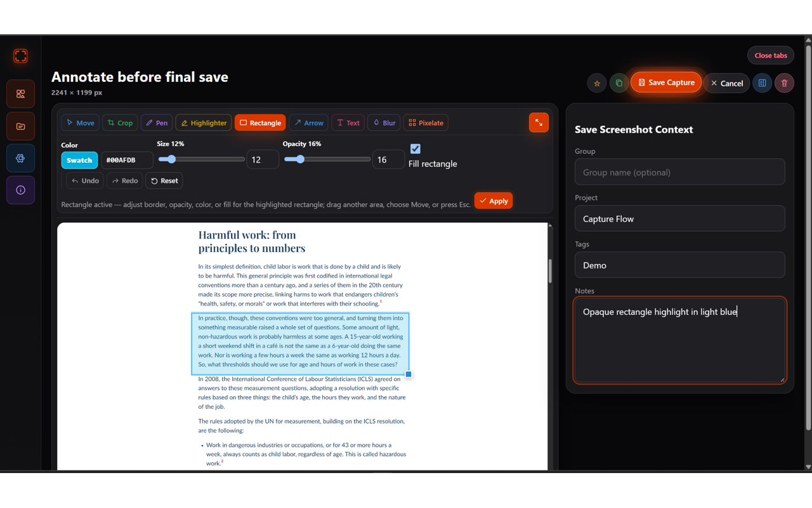Click the blue resize handle of highlighted rectangle

pos(409,375)
